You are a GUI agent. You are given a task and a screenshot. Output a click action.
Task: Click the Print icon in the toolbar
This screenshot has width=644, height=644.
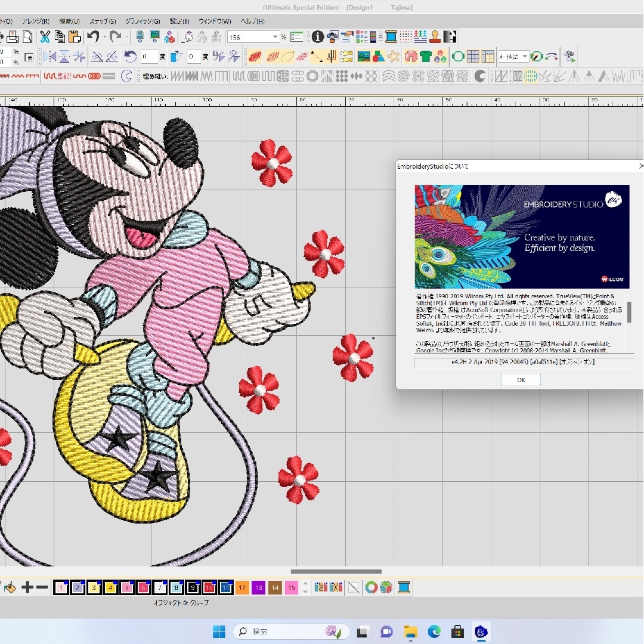point(13,37)
